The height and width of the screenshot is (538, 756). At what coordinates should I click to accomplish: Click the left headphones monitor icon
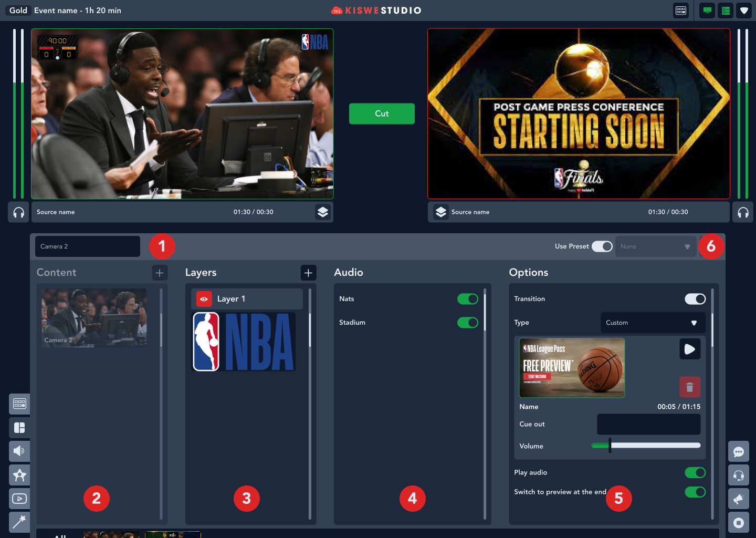[x=18, y=212]
